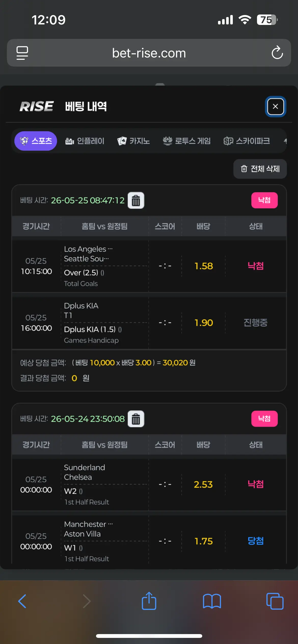Switch to the 인플레이 tab
Screen dimensions: 298x644
click(85, 141)
